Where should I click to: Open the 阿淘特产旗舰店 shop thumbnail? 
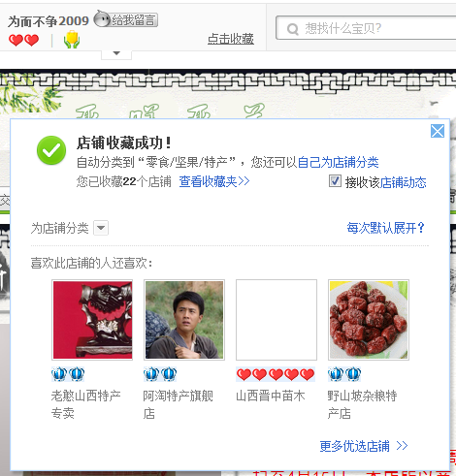tap(184, 320)
